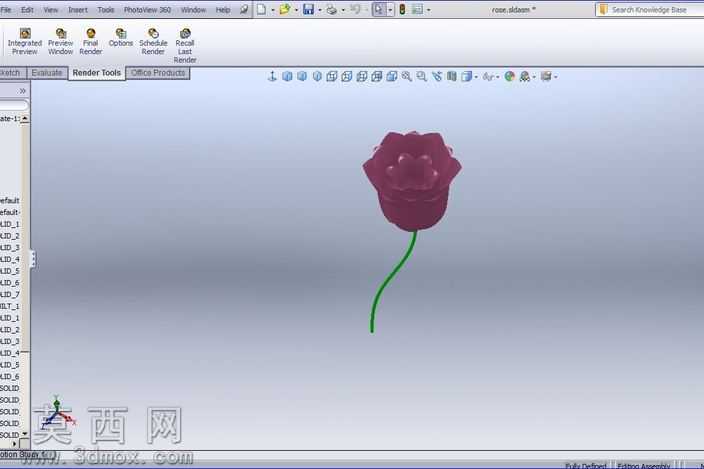
Task: Click the knowledge base search icon
Action: 603,9
